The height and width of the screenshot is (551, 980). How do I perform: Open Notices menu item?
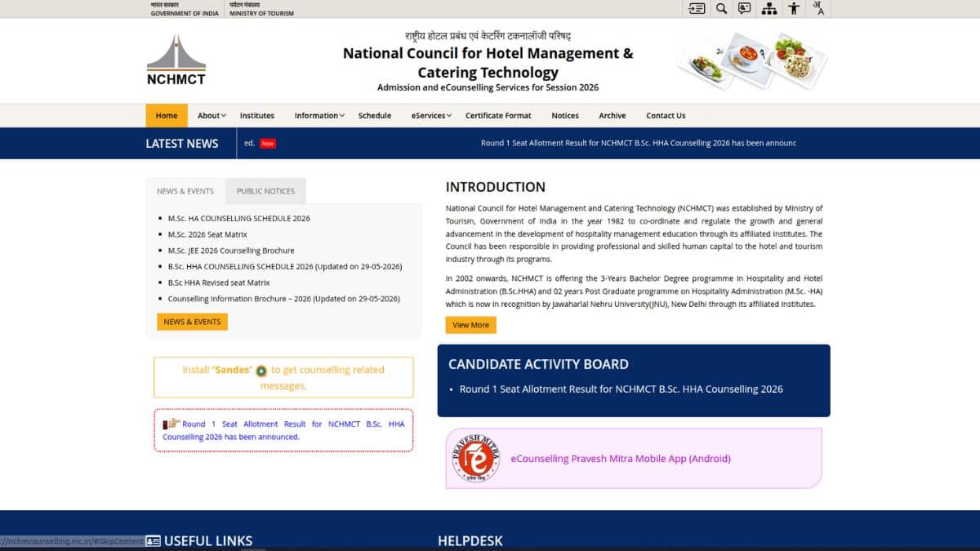point(565,116)
